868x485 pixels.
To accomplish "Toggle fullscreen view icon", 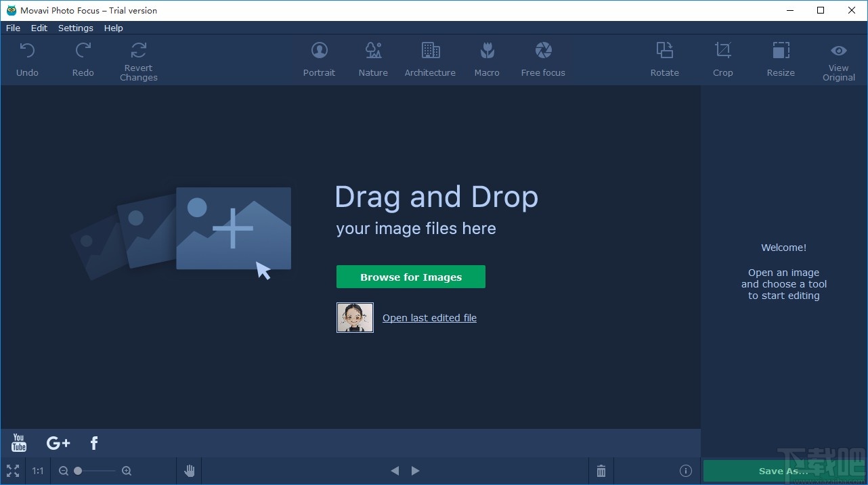I will coord(13,471).
